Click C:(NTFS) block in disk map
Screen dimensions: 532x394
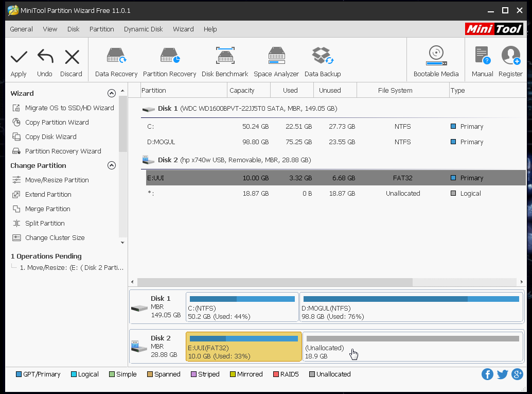click(x=242, y=307)
